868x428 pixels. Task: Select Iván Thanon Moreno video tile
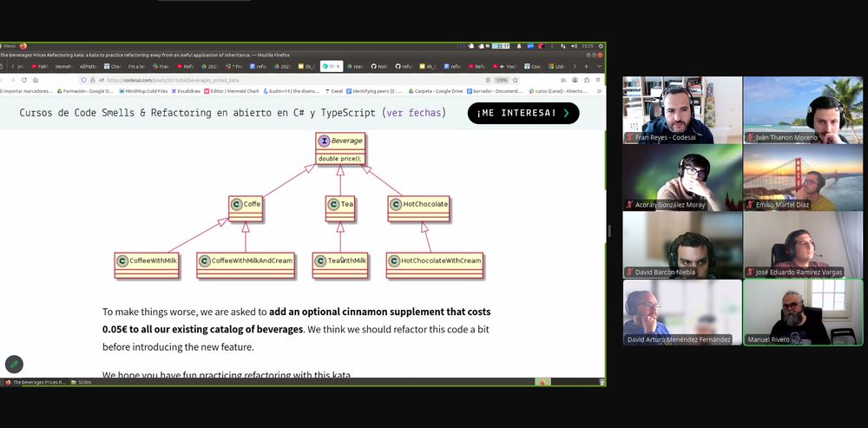point(803,110)
